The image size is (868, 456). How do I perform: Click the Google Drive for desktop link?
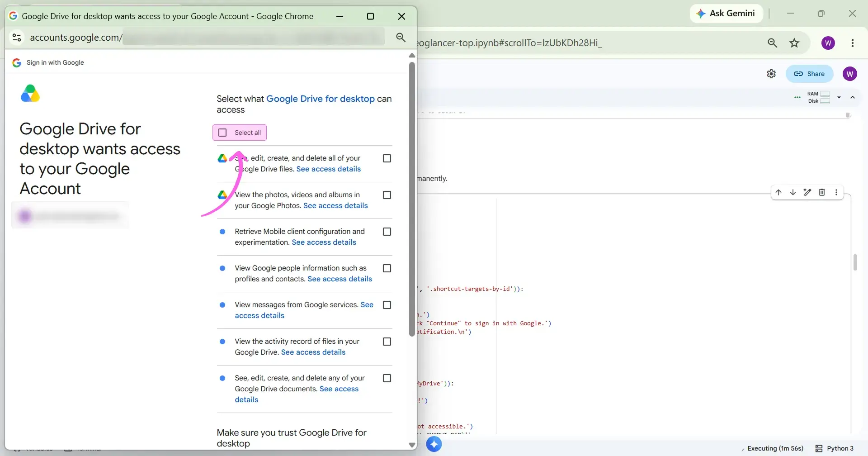coord(321,99)
